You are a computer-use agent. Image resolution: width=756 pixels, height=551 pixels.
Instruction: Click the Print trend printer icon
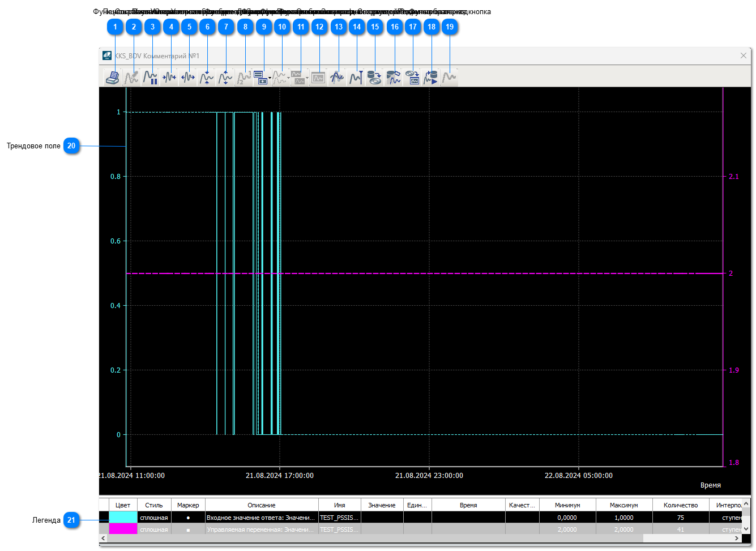113,78
